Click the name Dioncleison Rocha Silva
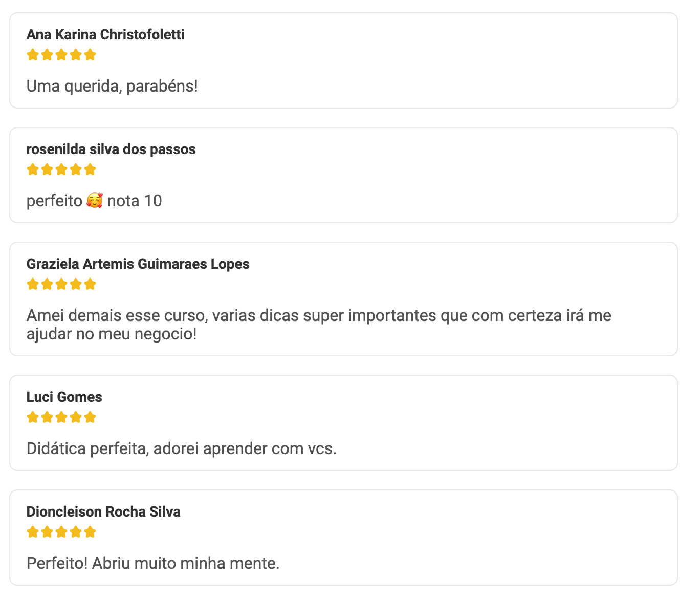 (103, 512)
